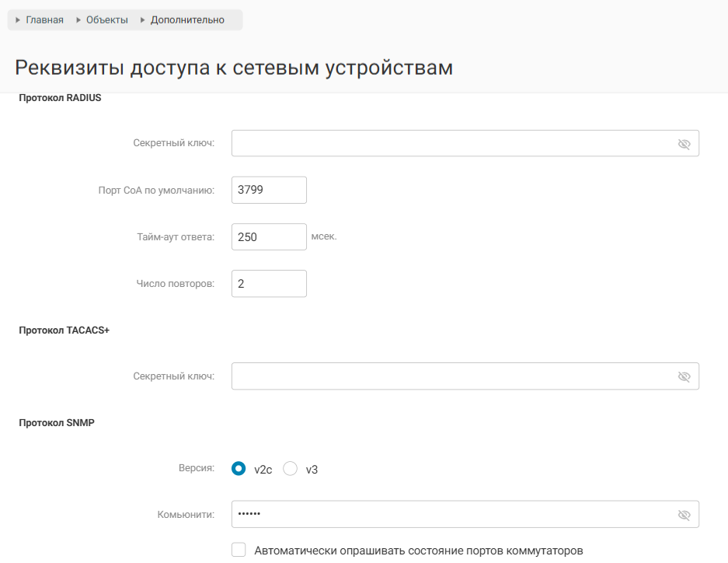Click the Порт CoA по умолчанию field
Image resolution: width=728 pixels, height=563 pixels.
[269, 190]
